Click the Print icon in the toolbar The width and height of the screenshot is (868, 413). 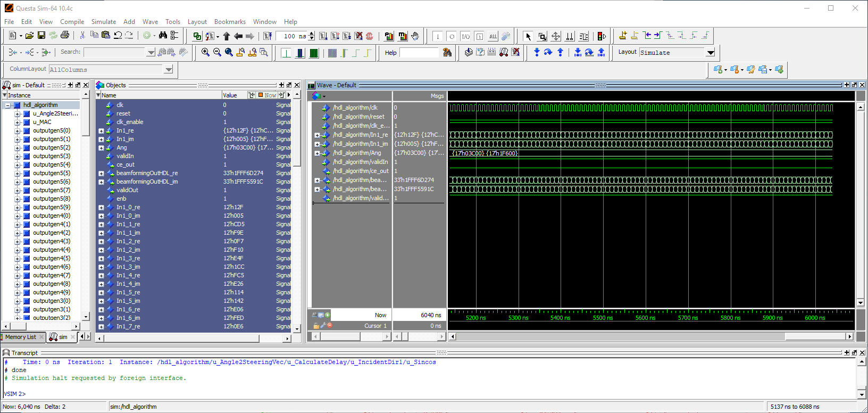[x=65, y=36]
